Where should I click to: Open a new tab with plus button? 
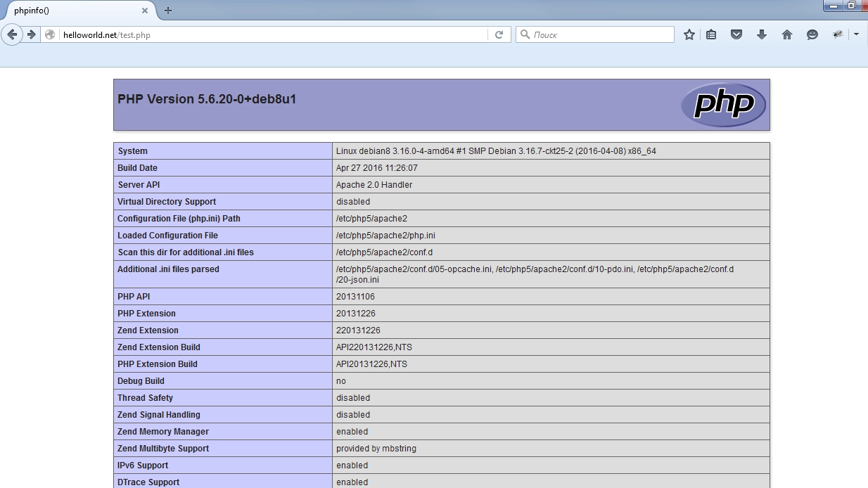pyautogui.click(x=168, y=11)
